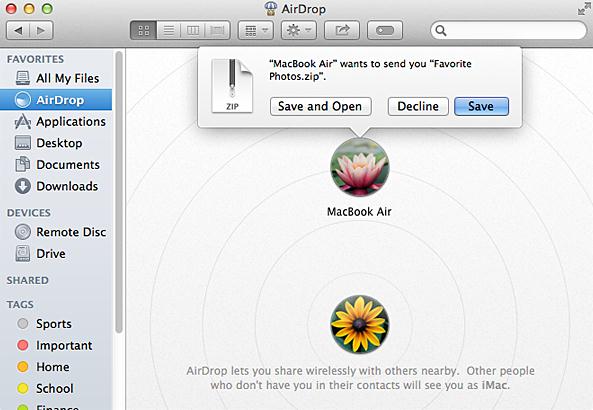The height and width of the screenshot is (410, 593).
Task: Open All My Files in the sidebar
Action: point(57,78)
